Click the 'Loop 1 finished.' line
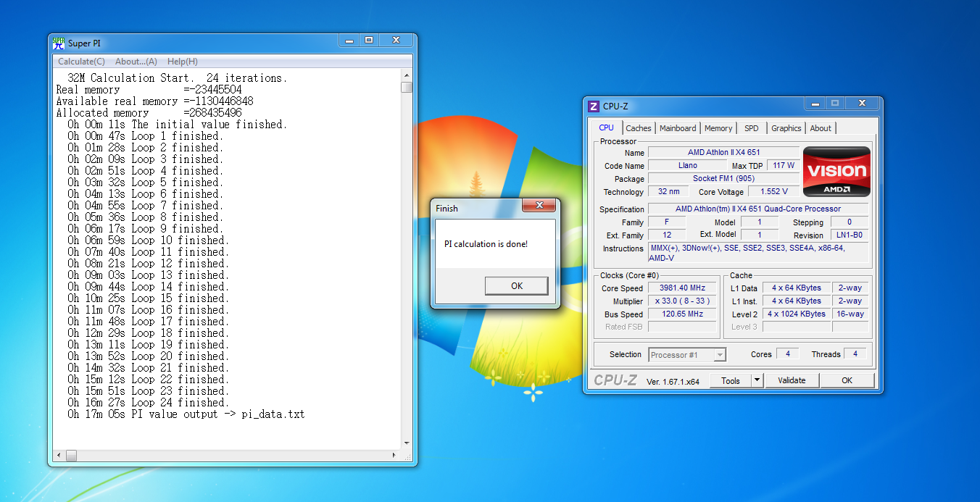This screenshot has width=980, height=502. point(146,136)
